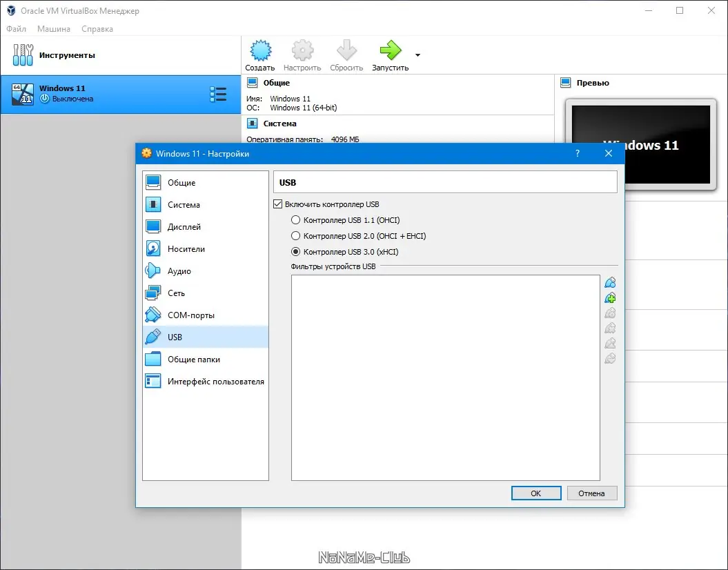Click the Инструменты tools icon
This screenshot has height=570, width=728.
pos(23,55)
